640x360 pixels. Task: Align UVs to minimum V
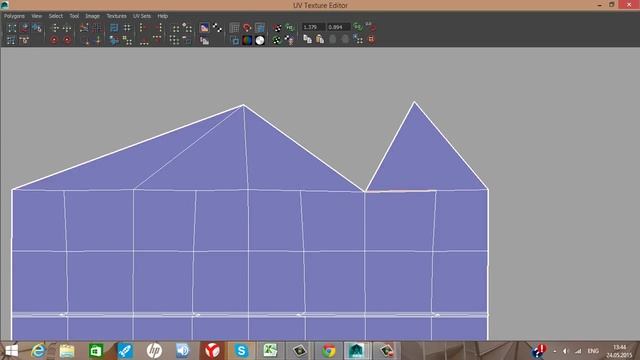144,40
